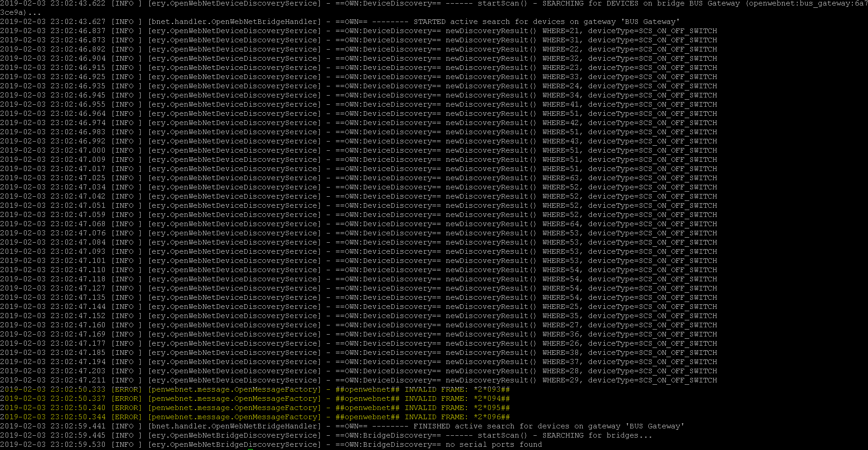
Task: Click the WHERE=38 log entry
Action: pos(561,353)
